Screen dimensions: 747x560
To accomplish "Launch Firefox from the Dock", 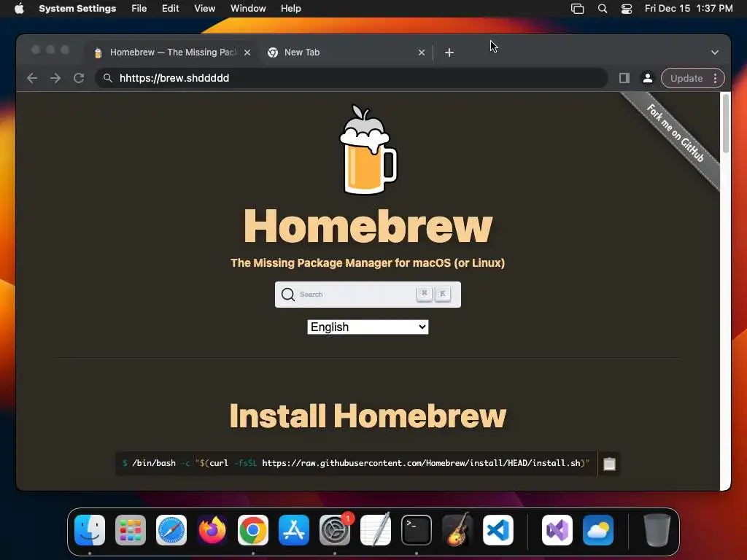I will [212, 530].
